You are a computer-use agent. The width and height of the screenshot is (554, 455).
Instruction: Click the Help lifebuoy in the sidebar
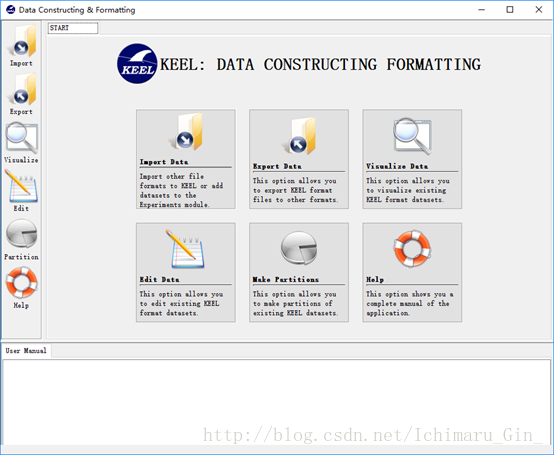[x=22, y=283]
